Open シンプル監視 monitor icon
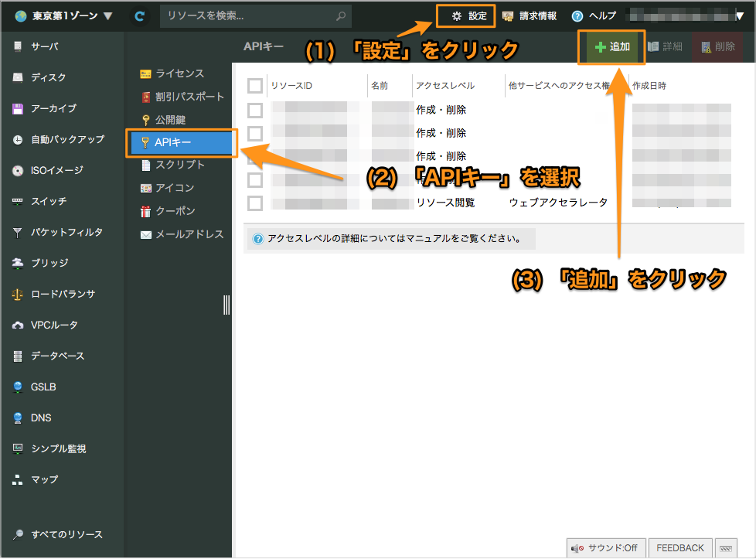 point(18,448)
